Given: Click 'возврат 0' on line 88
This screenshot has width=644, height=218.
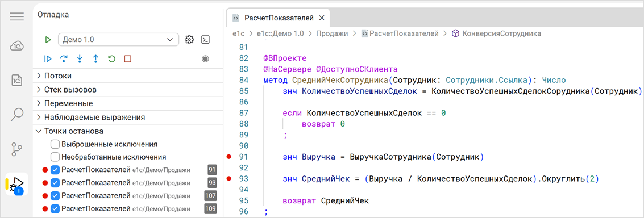Looking at the screenshot, I should point(323,124).
